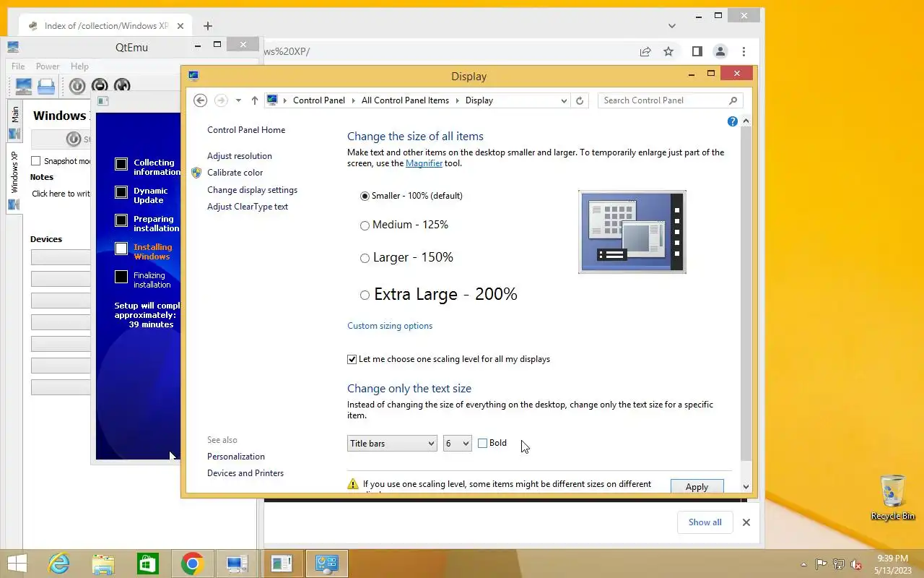Open File Explorer from the taskbar
This screenshot has width=924, height=578.
[x=103, y=564]
